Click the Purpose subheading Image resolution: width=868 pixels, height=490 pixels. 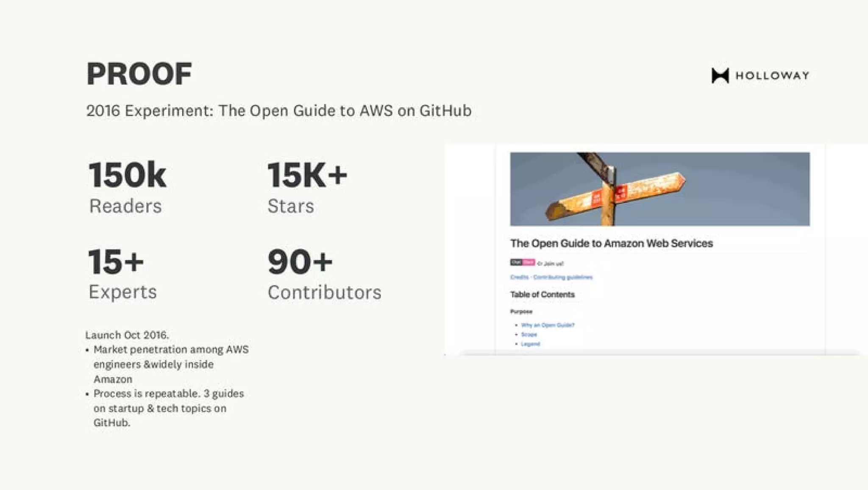521,312
